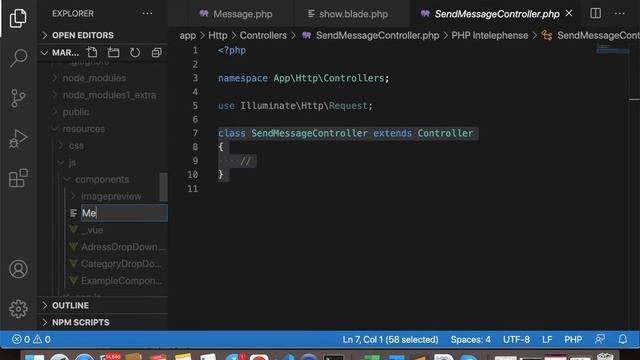Click the Controllers breadcrumb segment
The width and height of the screenshot is (640, 360).
point(263,36)
